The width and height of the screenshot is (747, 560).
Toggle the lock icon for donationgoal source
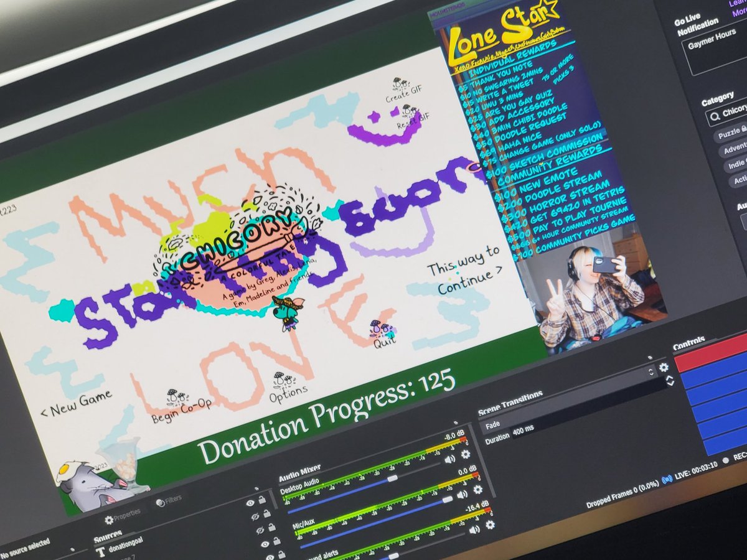[262, 500]
